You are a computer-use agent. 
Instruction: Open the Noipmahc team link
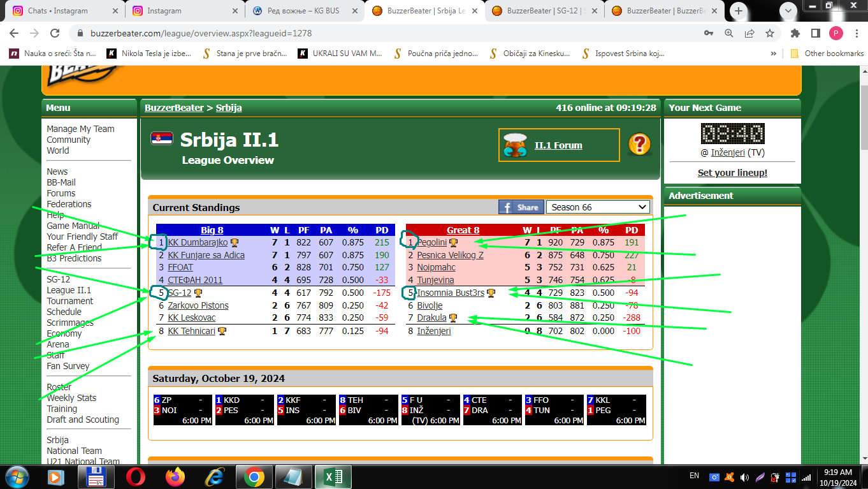437,268
